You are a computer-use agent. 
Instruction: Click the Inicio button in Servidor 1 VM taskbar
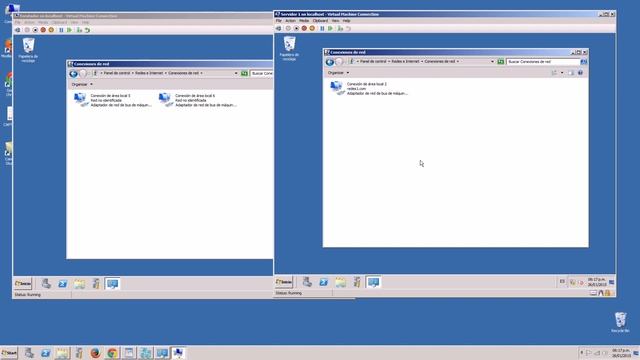(284, 282)
